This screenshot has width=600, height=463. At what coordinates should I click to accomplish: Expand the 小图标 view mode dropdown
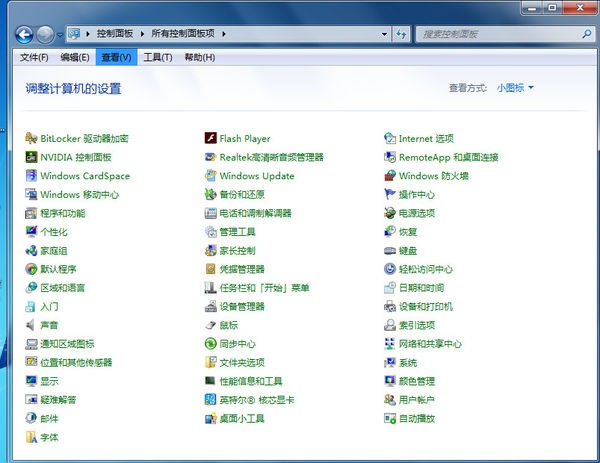(516, 88)
